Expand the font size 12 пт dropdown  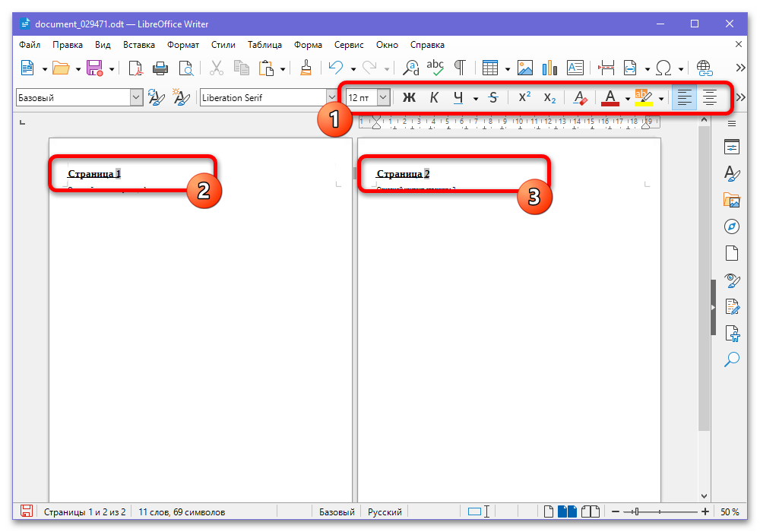(383, 98)
